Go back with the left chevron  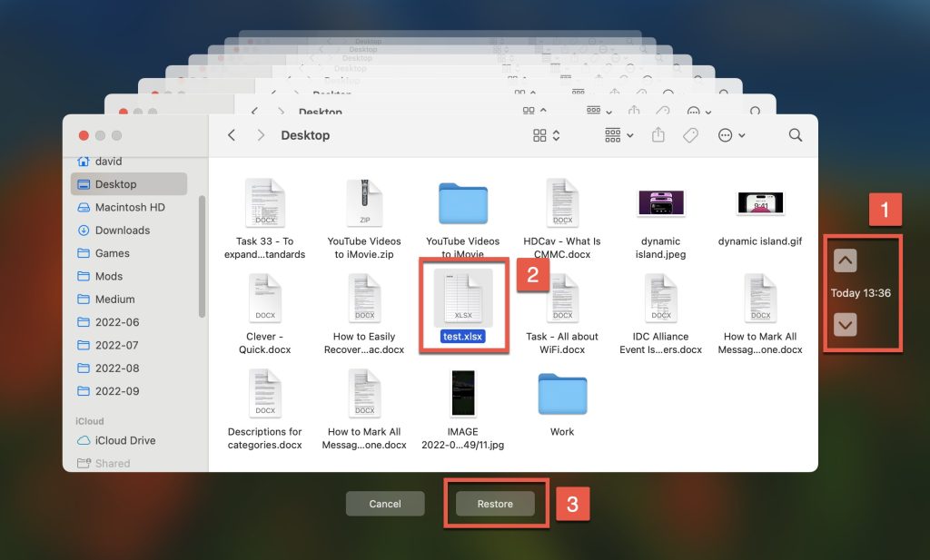(x=232, y=135)
